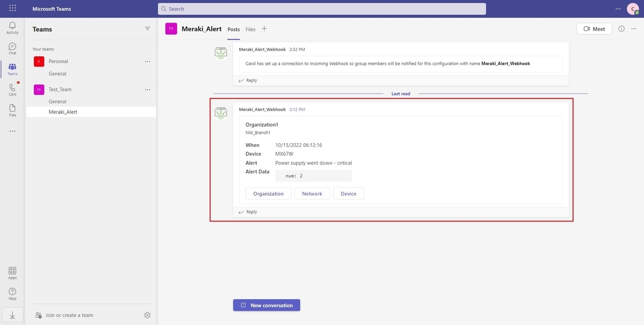Click webhook avatar on 2:32 PM message

(x=221, y=53)
